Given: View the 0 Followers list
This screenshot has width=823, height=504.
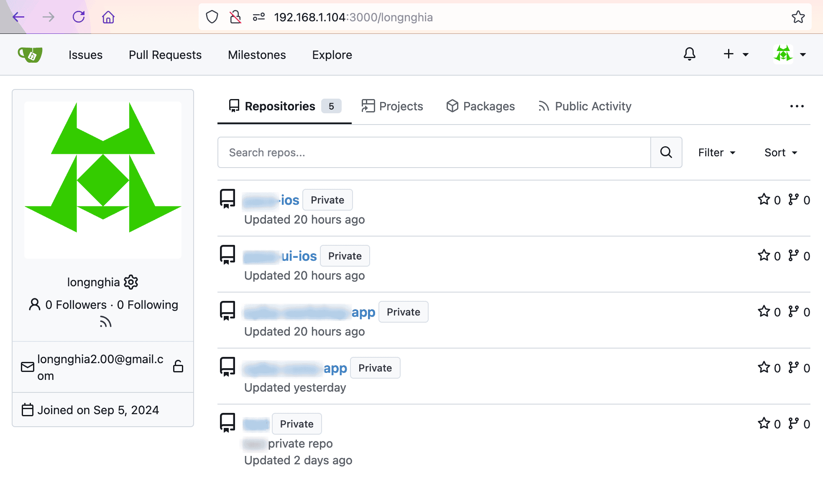Looking at the screenshot, I should (x=76, y=305).
